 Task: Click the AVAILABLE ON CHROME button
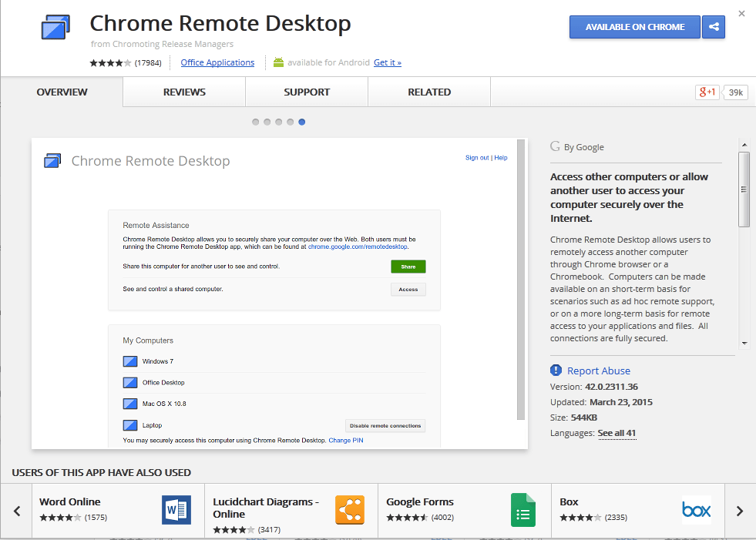pos(634,27)
